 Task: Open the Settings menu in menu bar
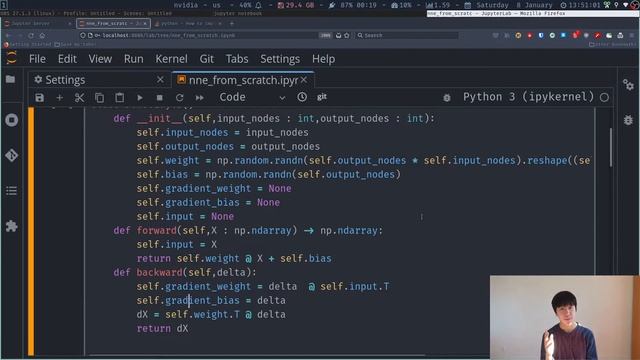pos(280,59)
